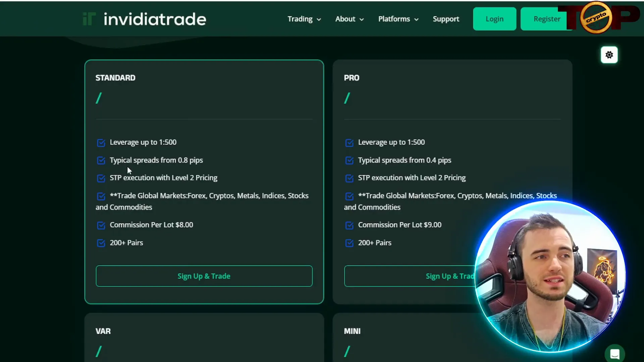Click 'Typical spreads from 0.4 pips' text
The image size is (644, 362).
coord(405,160)
